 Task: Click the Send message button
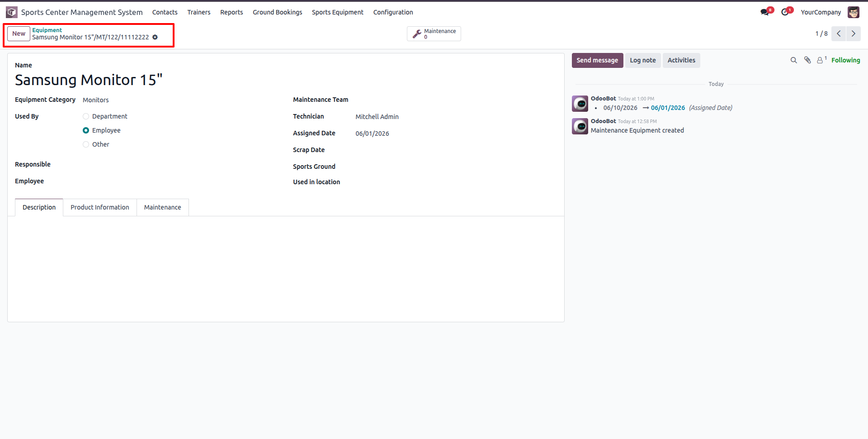(x=597, y=60)
